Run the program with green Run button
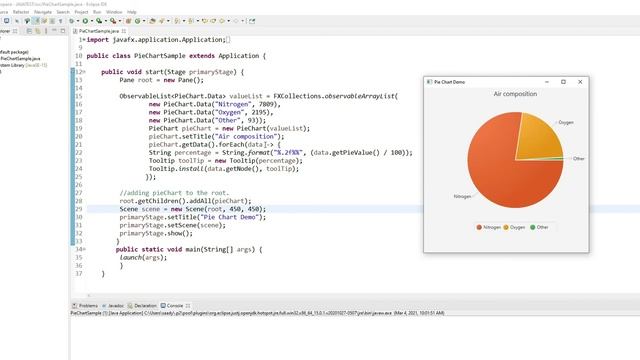This screenshot has height=360, width=640. click(x=85, y=21)
